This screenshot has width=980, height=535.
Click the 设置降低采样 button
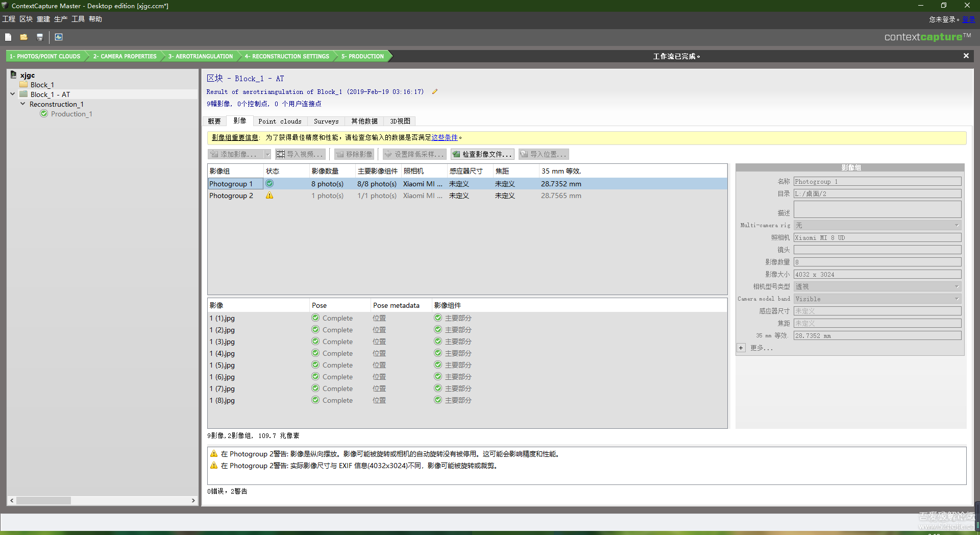click(x=414, y=154)
